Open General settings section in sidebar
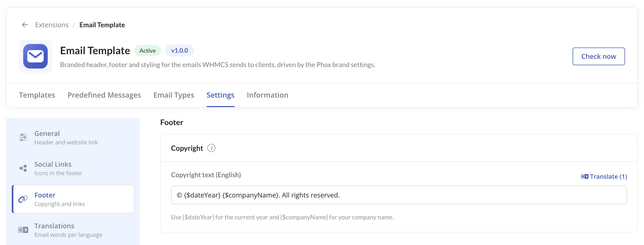The image size is (644, 245). coord(73,137)
